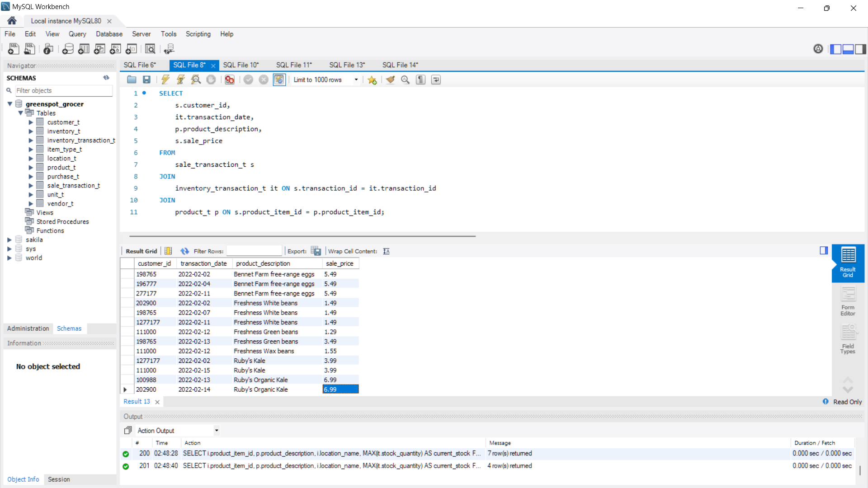The image size is (868, 488).
Task: Click the Filter Rows input field
Action: 254,251
